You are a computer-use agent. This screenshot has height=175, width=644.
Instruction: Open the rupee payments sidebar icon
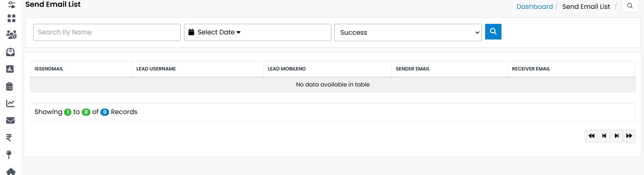[9, 138]
